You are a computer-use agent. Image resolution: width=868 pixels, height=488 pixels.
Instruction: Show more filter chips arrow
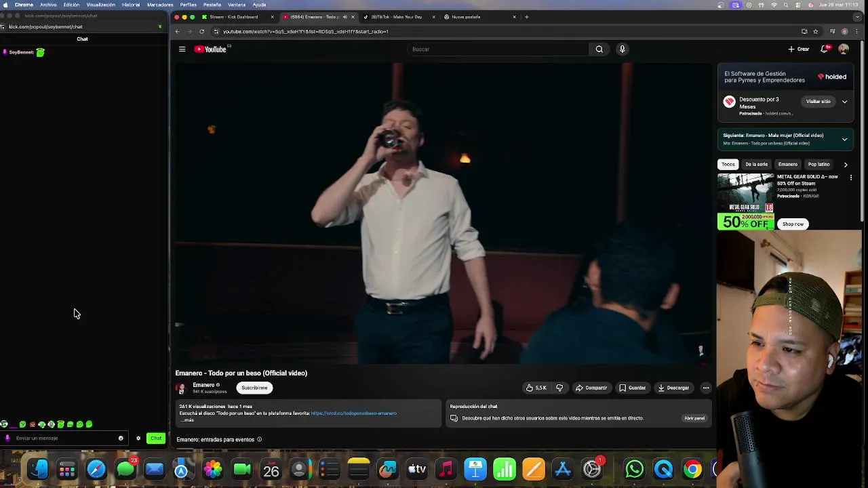click(845, 164)
